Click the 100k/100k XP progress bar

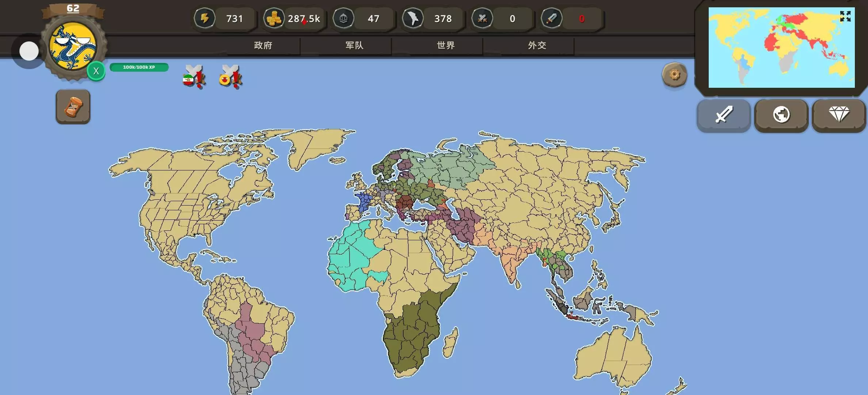pos(139,67)
